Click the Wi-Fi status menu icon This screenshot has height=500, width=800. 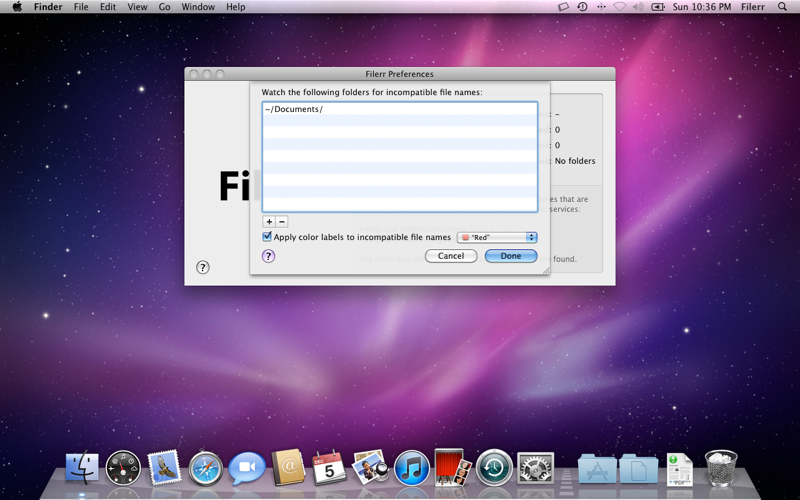click(619, 7)
